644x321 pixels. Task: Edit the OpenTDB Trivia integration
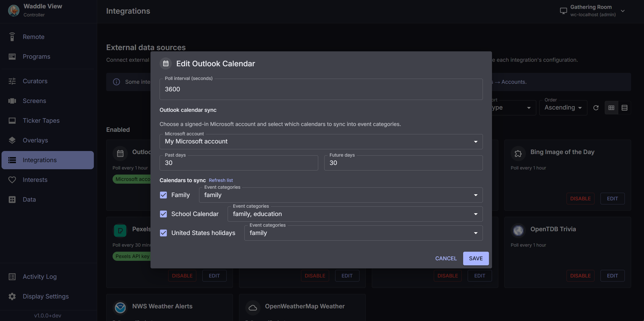(612, 276)
